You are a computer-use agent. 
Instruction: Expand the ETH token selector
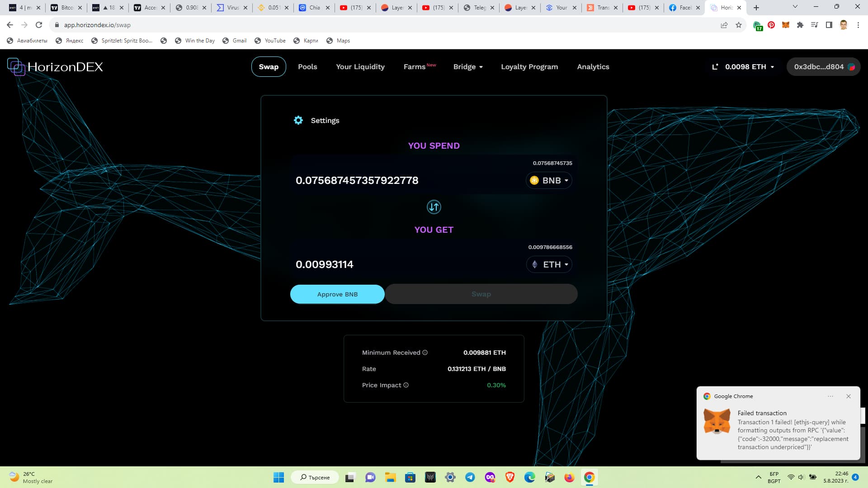549,264
